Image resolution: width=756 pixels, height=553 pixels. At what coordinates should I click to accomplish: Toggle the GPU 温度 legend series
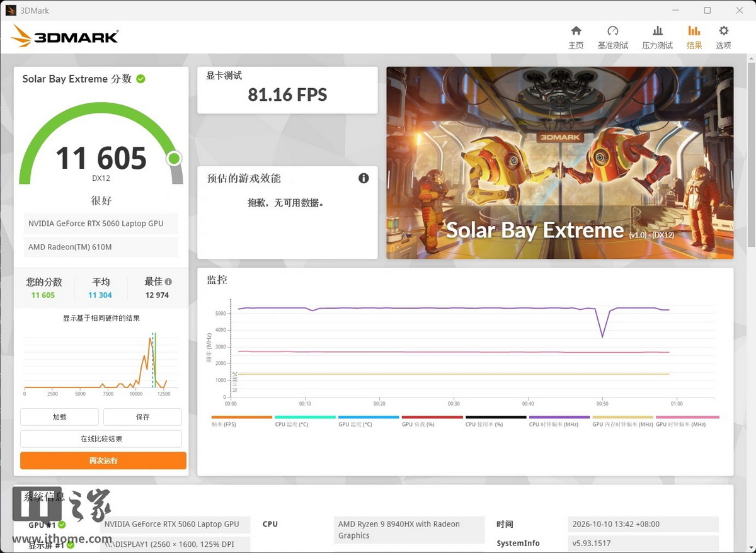369,421
